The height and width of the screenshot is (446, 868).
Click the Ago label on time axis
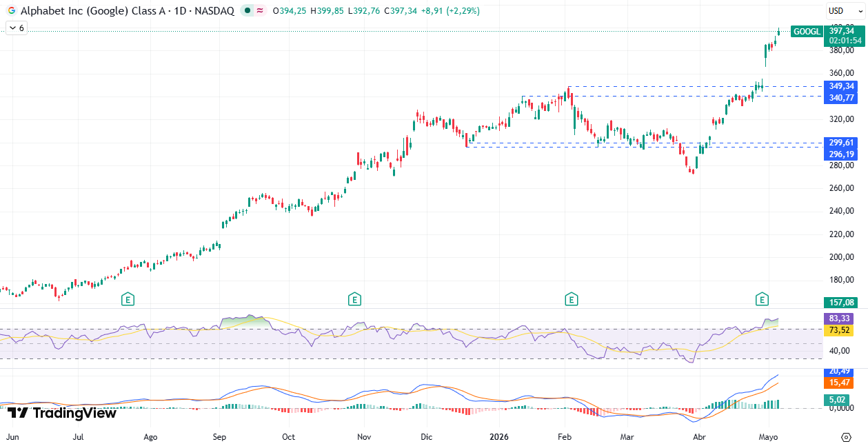tap(150, 437)
